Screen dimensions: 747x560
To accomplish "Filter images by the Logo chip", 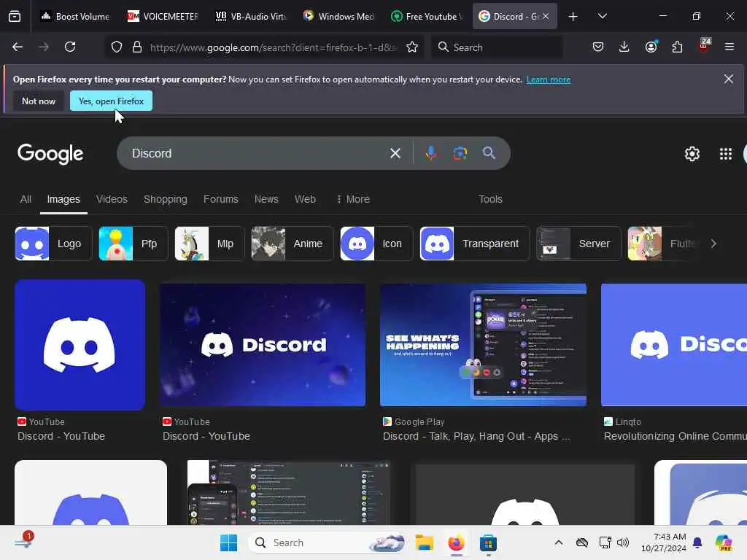I will point(53,244).
